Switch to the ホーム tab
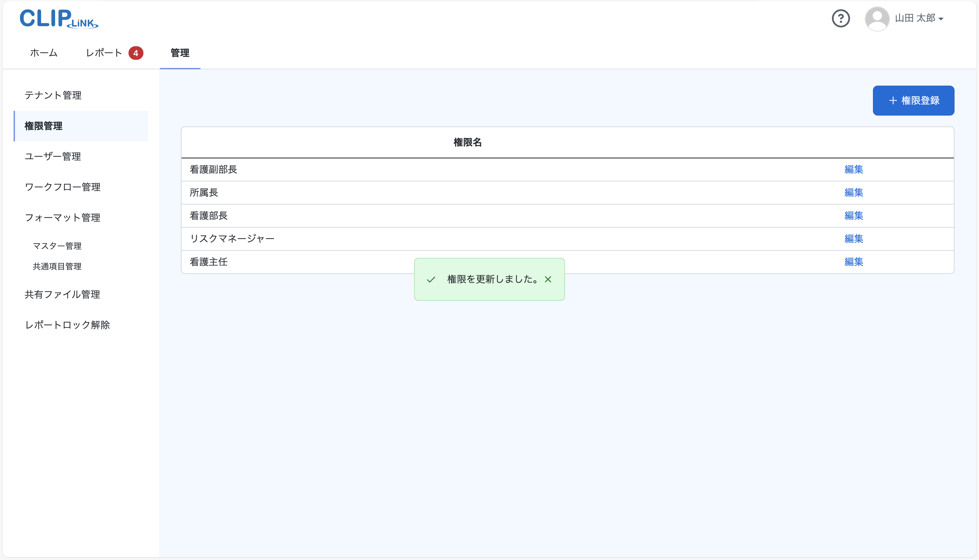Viewport: 979px width, 560px height. (x=43, y=53)
